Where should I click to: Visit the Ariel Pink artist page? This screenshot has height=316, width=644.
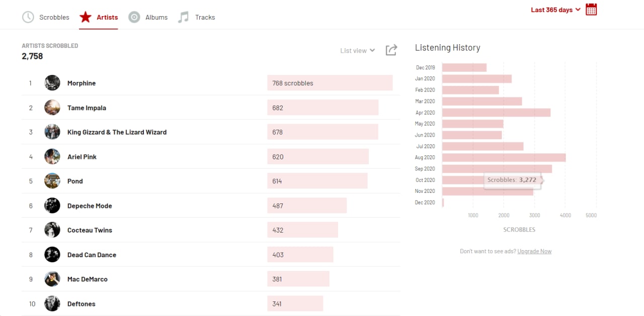[82, 157]
